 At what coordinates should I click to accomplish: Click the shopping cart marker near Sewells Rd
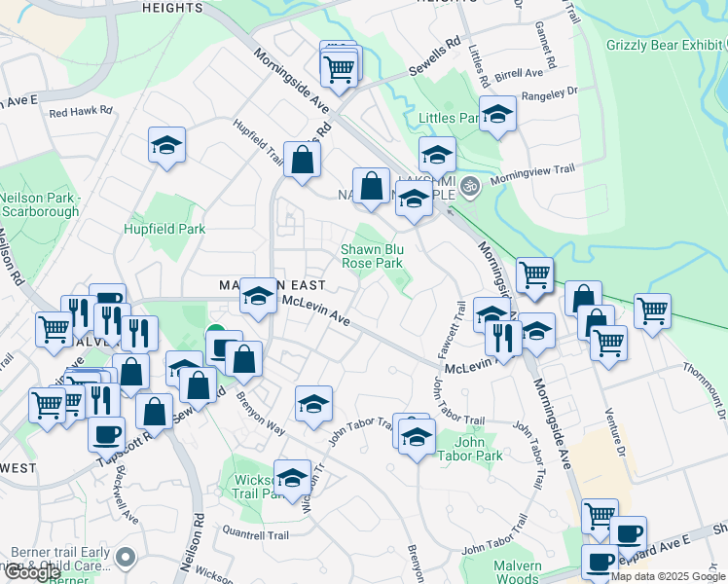click(x=340, y=69)
